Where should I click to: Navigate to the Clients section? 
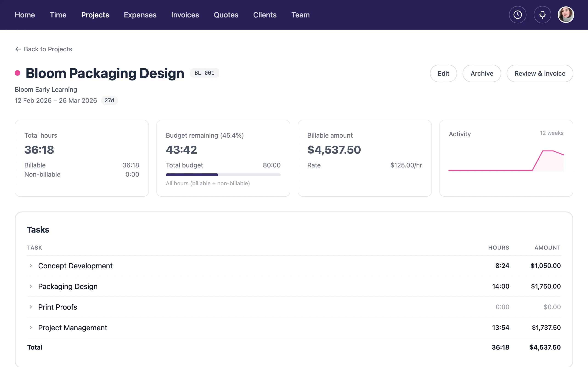(x=265, y=15)
